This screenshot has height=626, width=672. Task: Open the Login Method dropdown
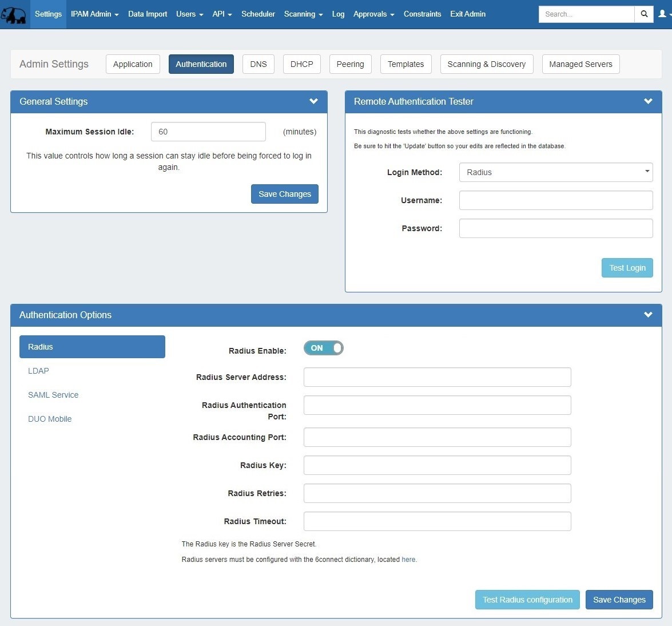555,172
